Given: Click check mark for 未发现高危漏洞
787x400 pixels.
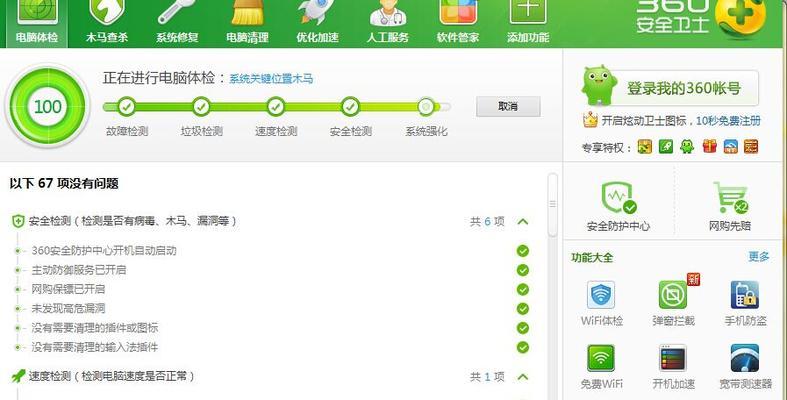Looking at the screenshot, I should (x=523, y=309).
